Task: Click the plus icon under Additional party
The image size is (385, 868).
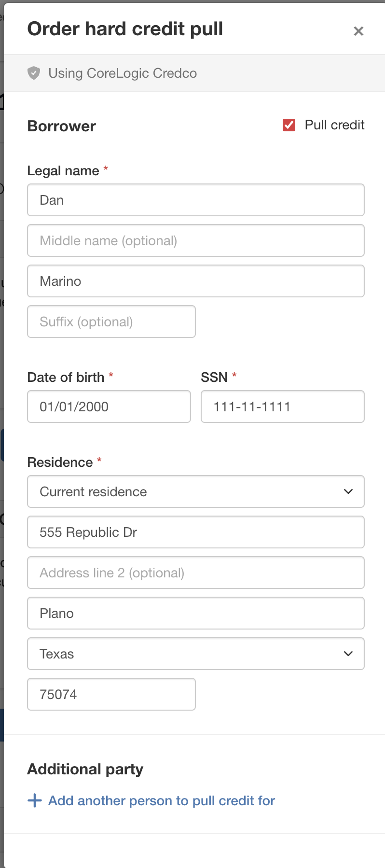Action: click(x=35, y=800)
